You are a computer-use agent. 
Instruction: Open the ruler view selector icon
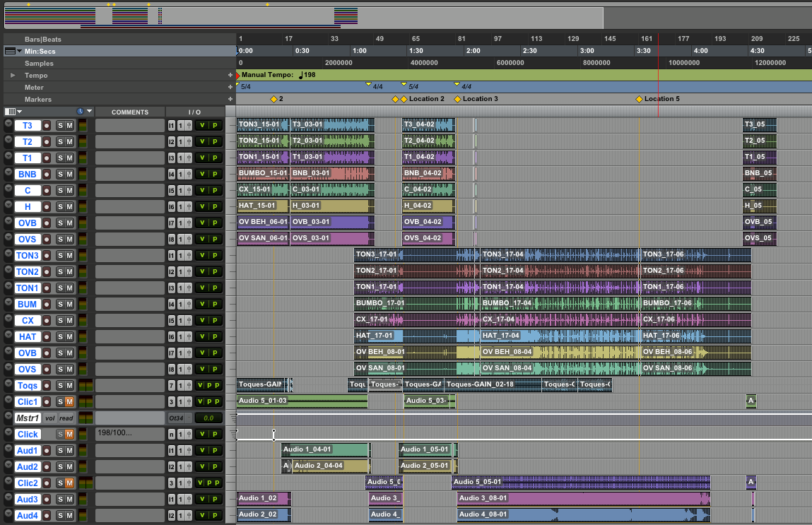10,52
